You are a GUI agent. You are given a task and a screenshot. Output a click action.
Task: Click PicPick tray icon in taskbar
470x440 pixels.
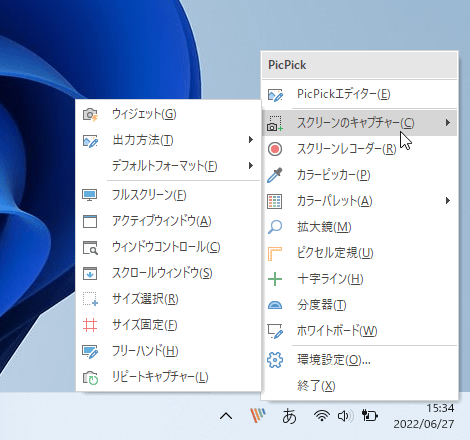point(258,416)
